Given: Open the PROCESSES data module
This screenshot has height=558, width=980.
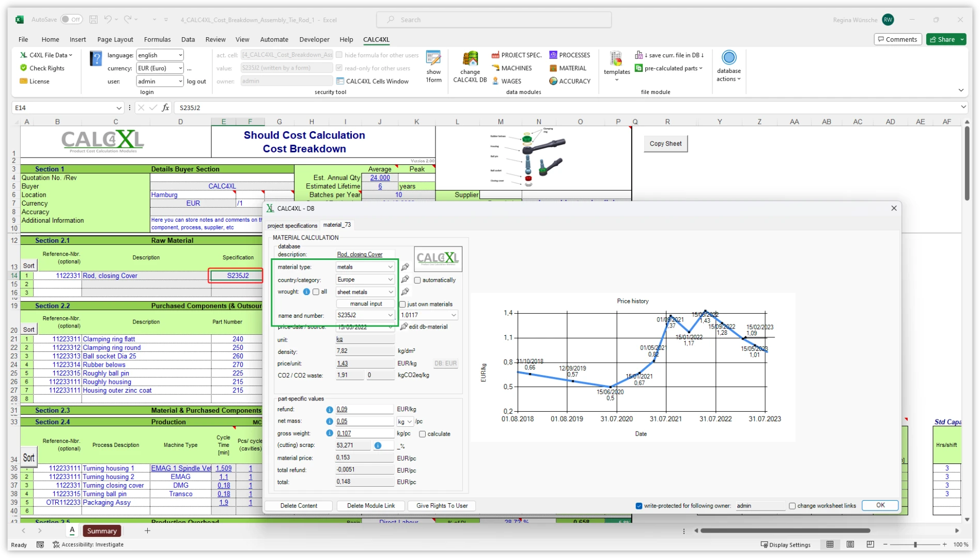Looking at the screenshot, I should pos(569,55).
